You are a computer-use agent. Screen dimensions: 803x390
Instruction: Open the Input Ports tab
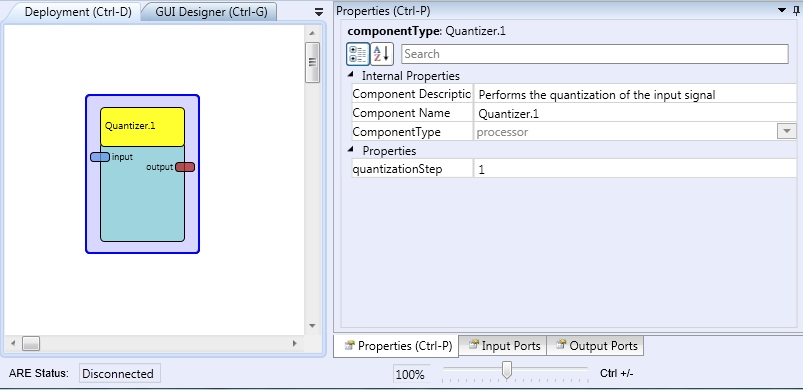pos(503,346)
